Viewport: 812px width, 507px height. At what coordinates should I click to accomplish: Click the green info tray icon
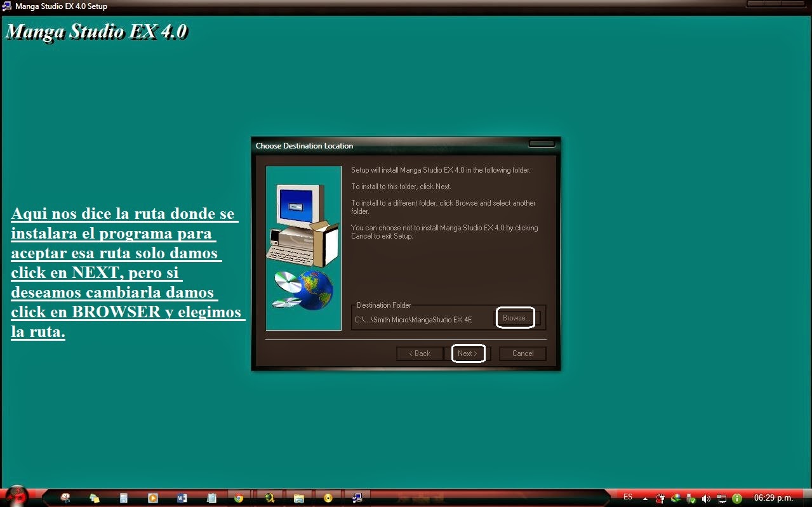point(737,499)
